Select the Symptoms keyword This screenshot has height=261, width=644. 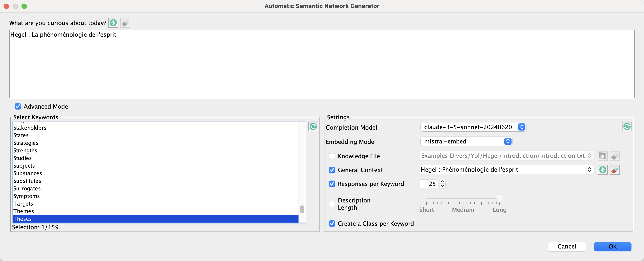[x=26, y=196]
